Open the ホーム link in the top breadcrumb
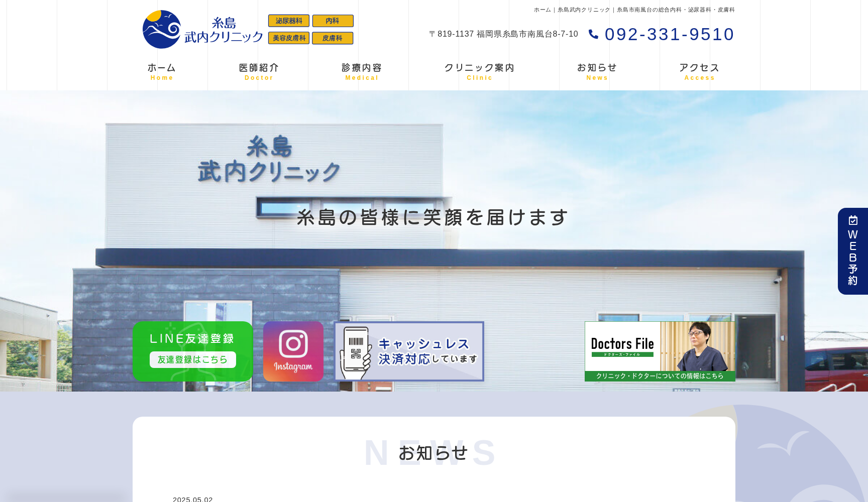Screen dimensions: 868x502 541,9
